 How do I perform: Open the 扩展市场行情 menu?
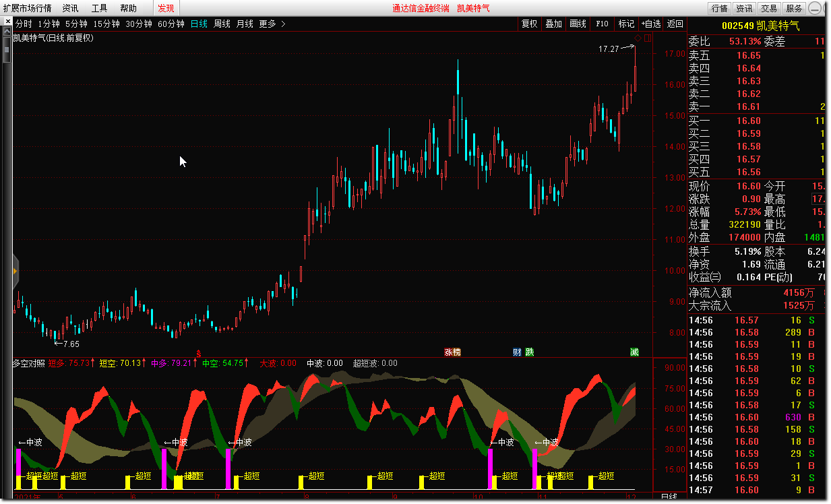coord(28,8)
